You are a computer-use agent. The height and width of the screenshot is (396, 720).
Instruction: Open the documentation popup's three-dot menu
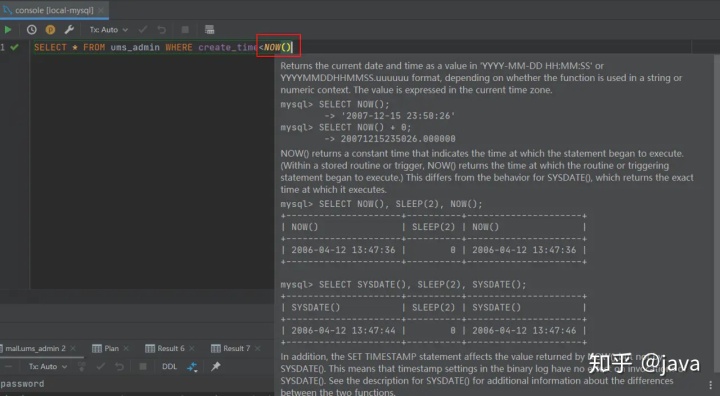coord(711,385)
